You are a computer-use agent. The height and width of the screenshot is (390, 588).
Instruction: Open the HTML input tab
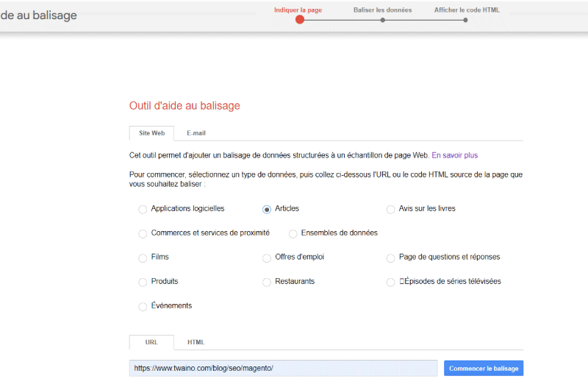[x=196, y=342]
